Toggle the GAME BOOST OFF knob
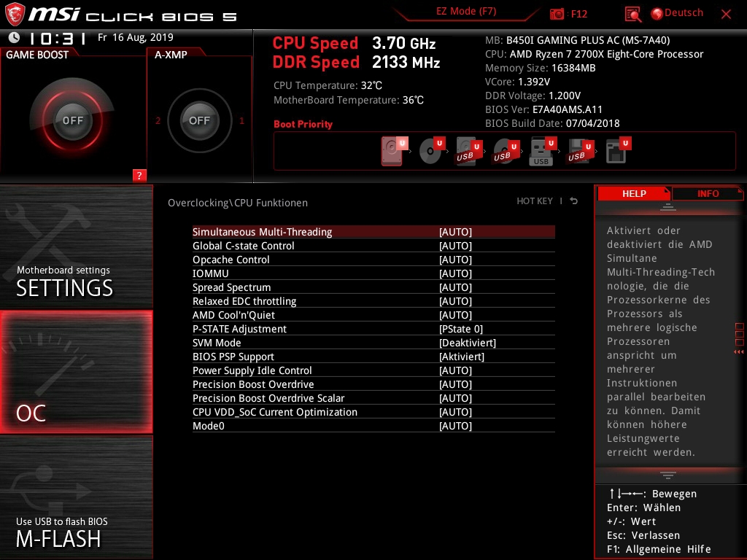 72,120
